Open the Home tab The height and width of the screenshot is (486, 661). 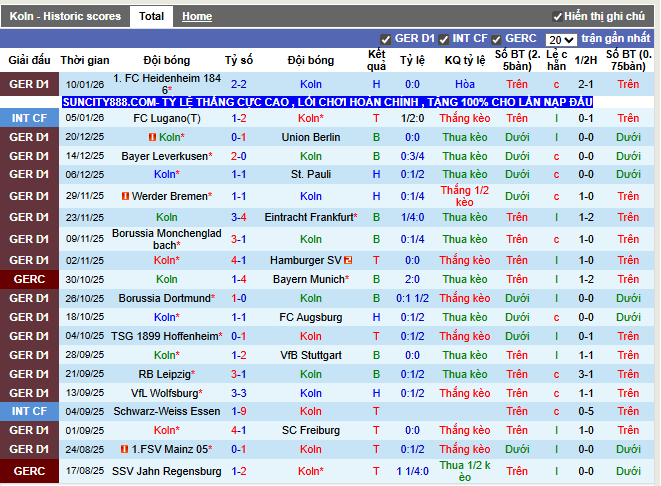tap(197, 16)
